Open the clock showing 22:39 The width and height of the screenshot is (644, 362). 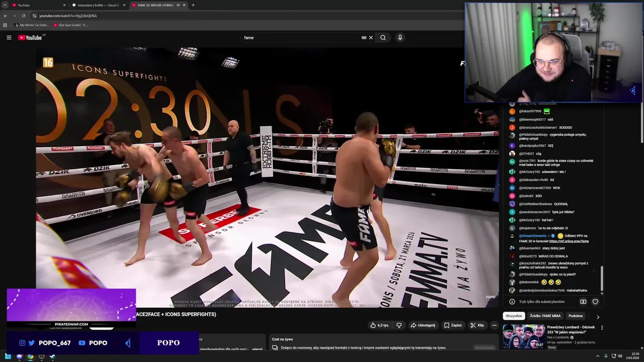[632, 356]
